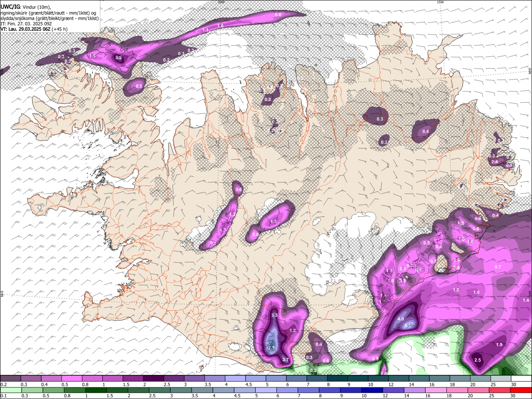Click the 7.5 precipitation value on the map
The image size is (532, 399).
[x=272, y=347]
